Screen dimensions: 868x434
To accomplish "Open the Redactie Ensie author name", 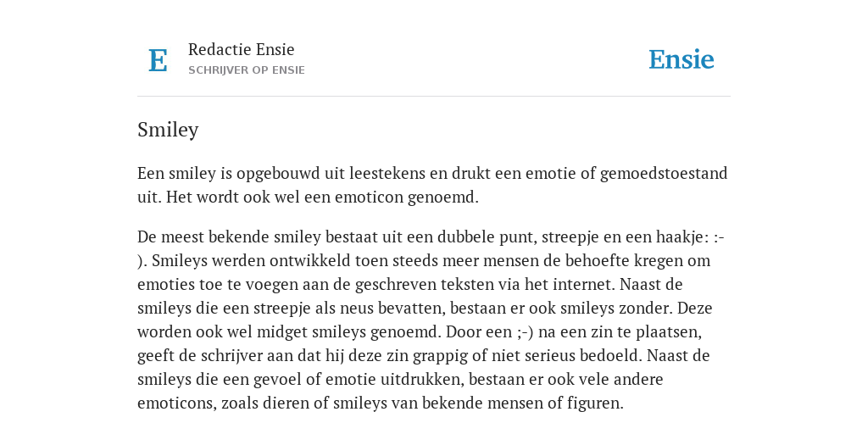I will (x=242, y=49).
